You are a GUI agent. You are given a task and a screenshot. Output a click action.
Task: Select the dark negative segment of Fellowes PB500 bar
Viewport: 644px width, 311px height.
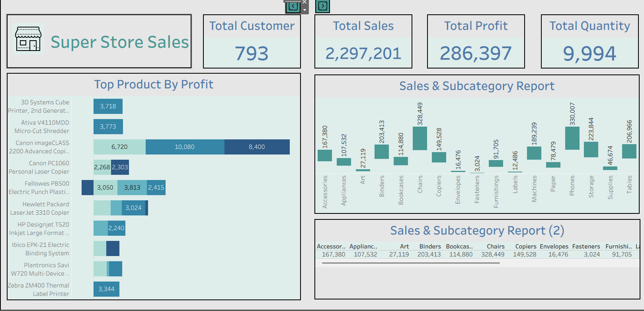tap(88, 188)
